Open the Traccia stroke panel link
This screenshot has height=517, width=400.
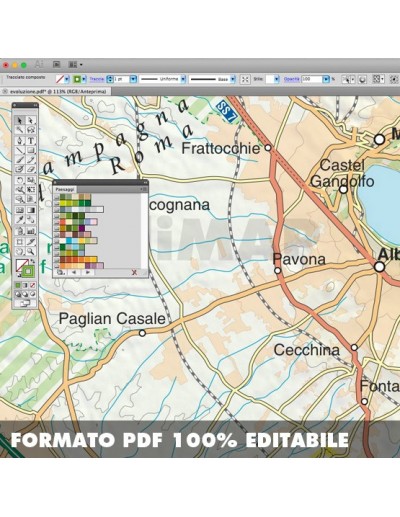[x=97, y=79]
